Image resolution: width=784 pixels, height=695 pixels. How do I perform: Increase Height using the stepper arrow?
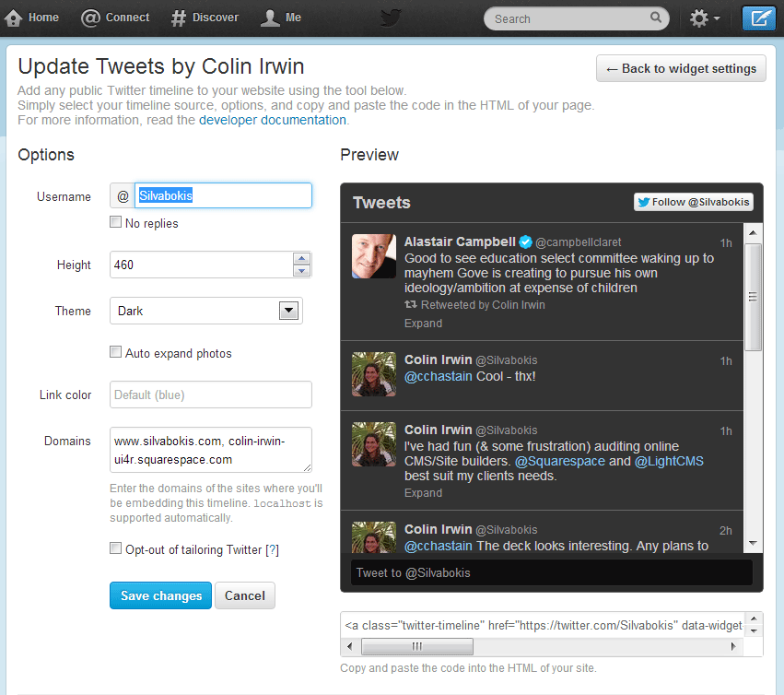[x=301, y=260]
